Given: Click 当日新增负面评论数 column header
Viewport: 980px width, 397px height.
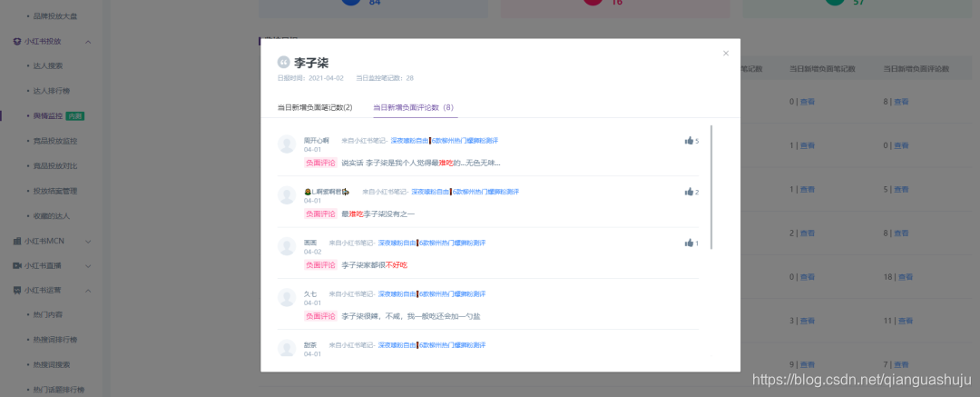Looking at the screenshot, I should 916,69.
